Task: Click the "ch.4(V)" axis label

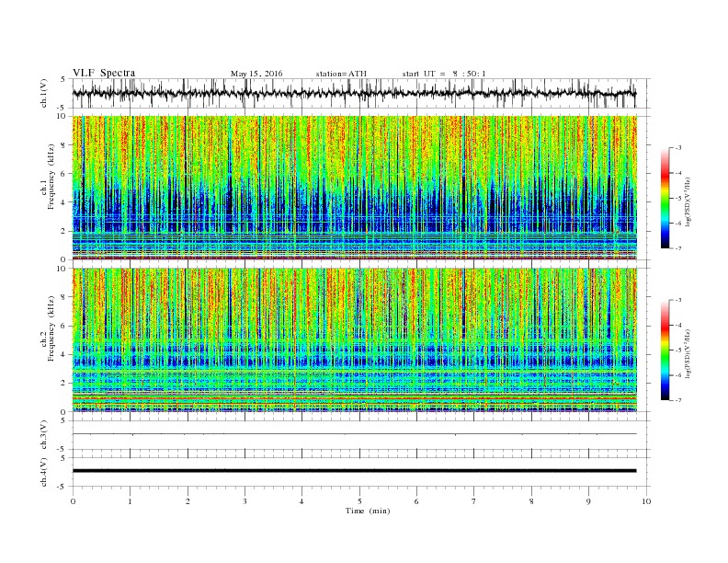Action: click(44, 472)
